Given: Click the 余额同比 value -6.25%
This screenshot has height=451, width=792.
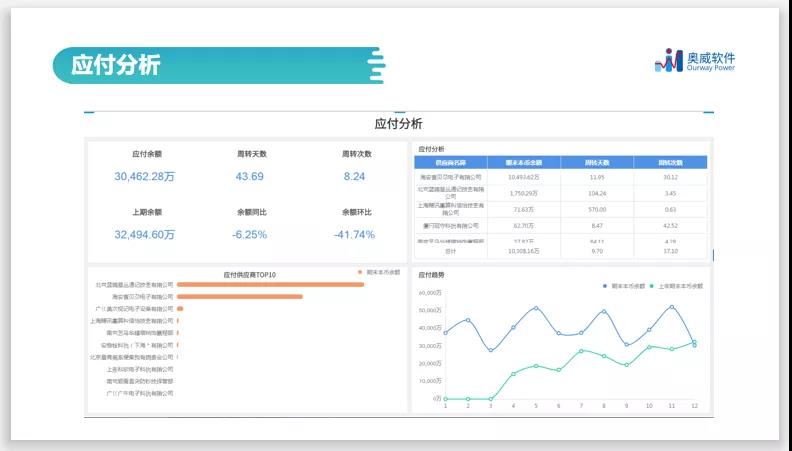Looking at the screenshot, I should [x=250, y=234].
